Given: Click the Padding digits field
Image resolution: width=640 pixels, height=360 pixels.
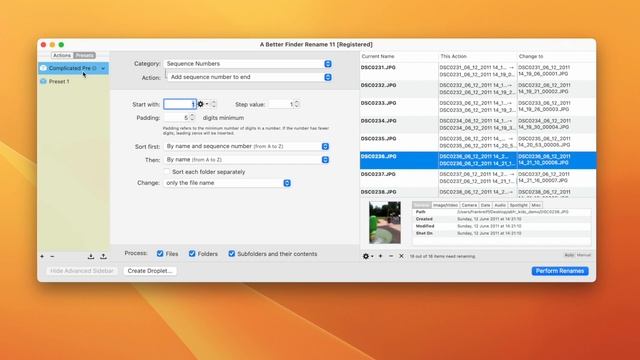Looking at the screenshot, I should click(176, 118).
